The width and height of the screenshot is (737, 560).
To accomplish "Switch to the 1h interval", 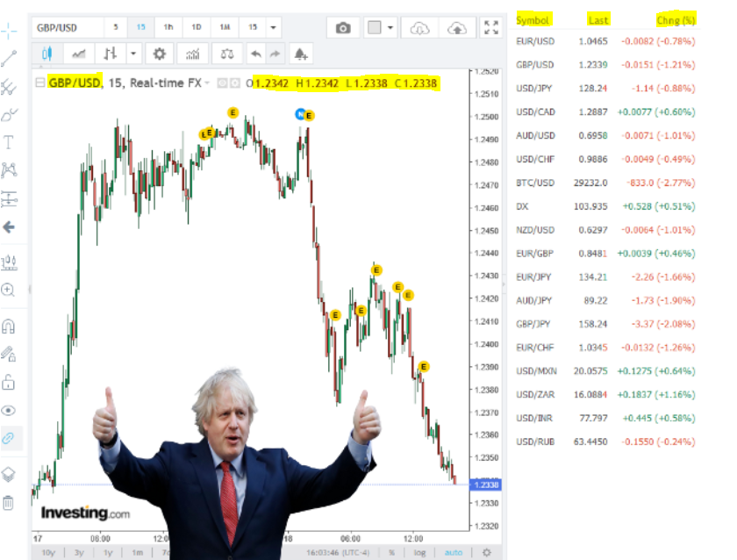I will [x=168, y=27].
